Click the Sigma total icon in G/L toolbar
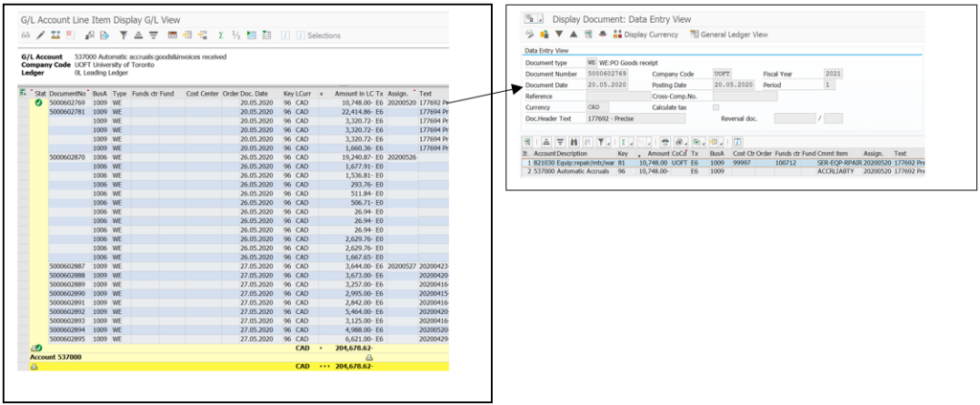Viewport: 980px width, 405px height. (221, 35)
